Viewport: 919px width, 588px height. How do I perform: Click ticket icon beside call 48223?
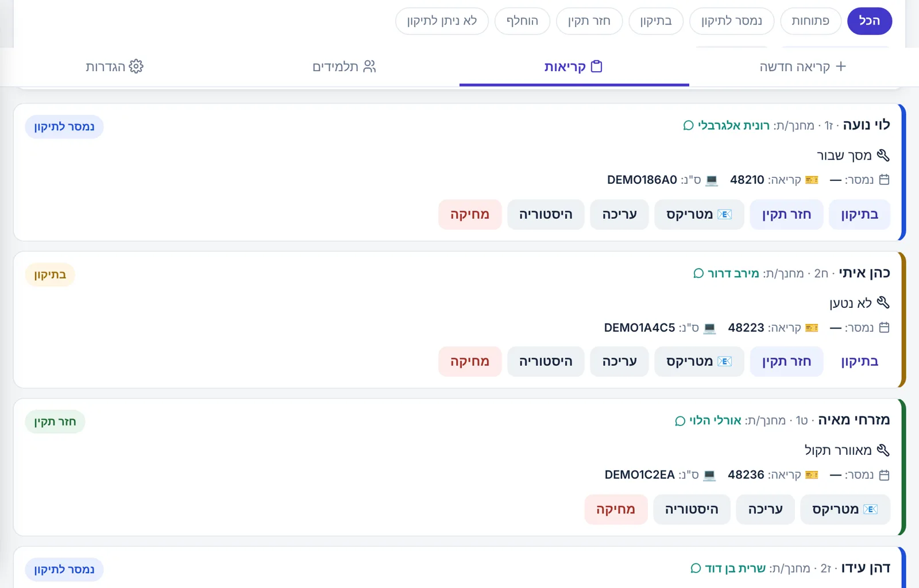[x=812, y=327]
